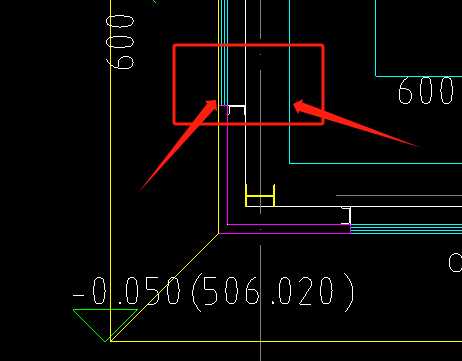462x361 pixels.
Task: Click the vertical 600 dimension text
Action: point(120,42)
